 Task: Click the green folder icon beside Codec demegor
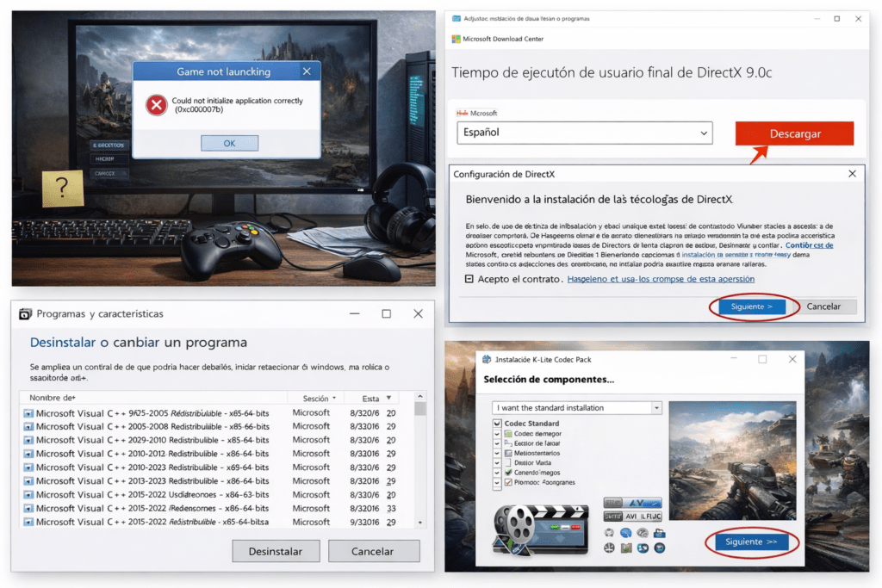click(508, 433)
